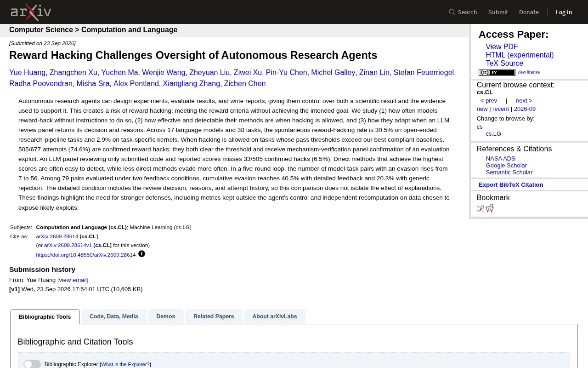Image resolution: width=588 pixels, height=368 pixels.
Task: Click the view license link
Action: point(529,72)
